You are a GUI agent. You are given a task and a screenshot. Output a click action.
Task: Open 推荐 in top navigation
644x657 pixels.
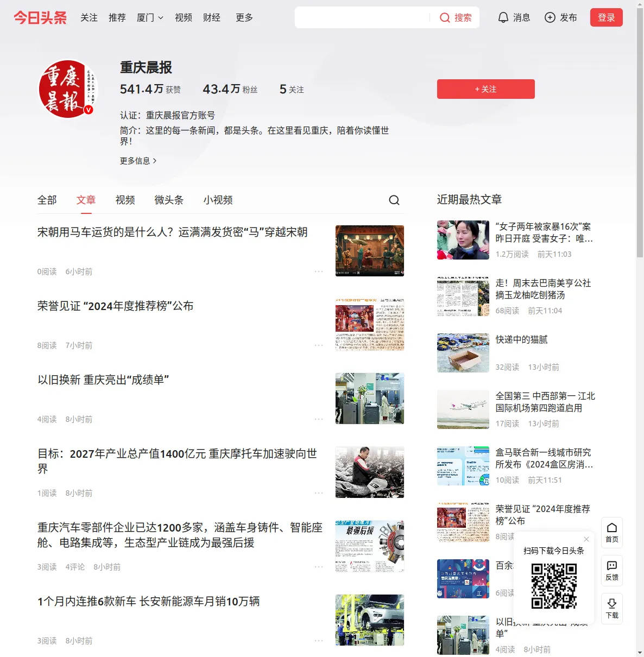tap(117, 17)
